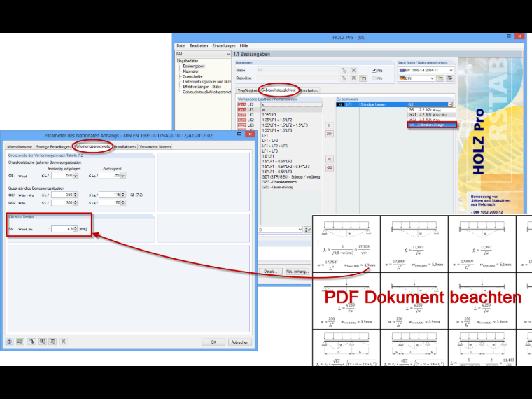
Task: Switch to the Verformungsgrenzwerte tab
Action: tap(92, 146)
